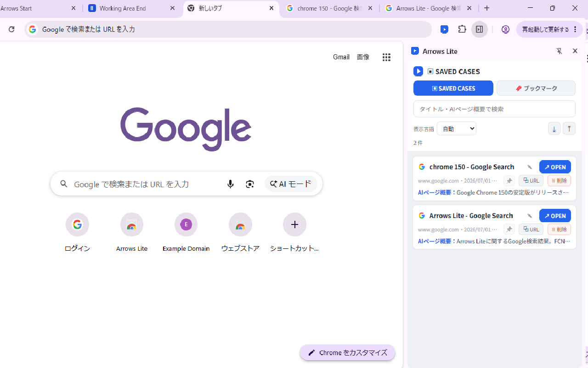
Task: Copy URL of Arrows Lite - Google Search case
Action: pos(531,230)
